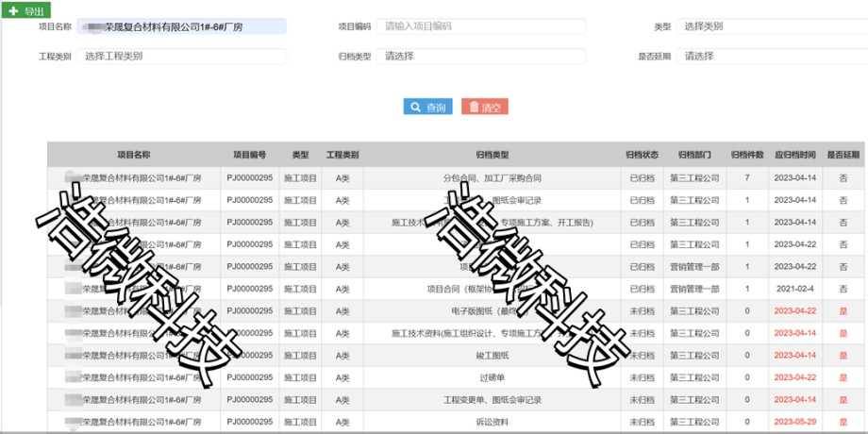Screen dimensions: 868x434
Task: Click the 归档状态 column header
Action: 643,155
